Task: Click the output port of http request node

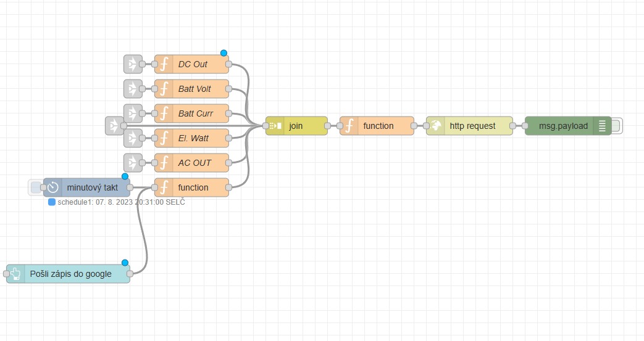Action: 512,126
